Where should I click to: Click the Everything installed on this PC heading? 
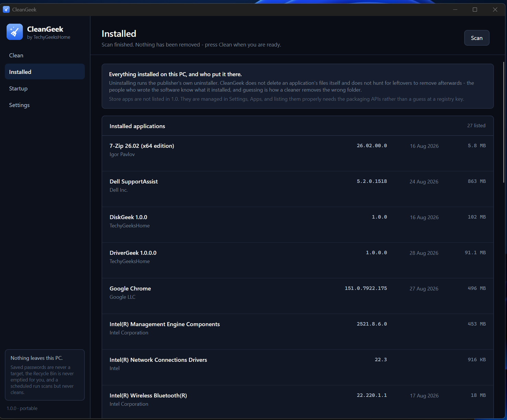point(175,74)
